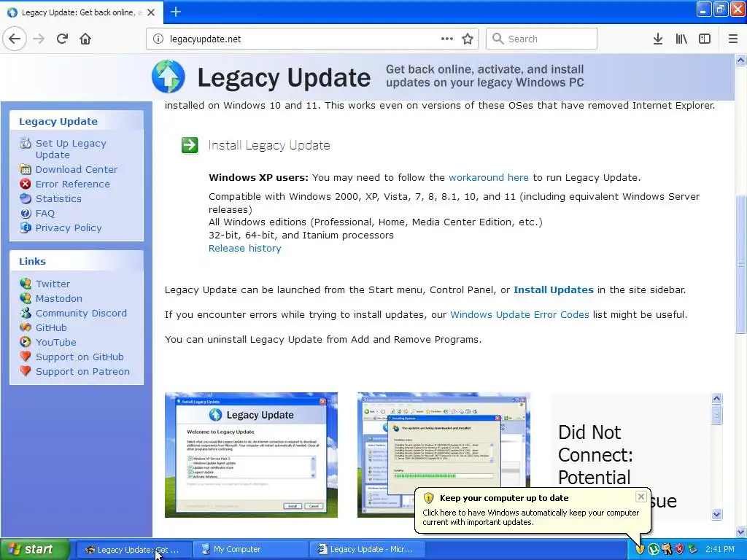Viewport: 747px width, 560px height.
Task: Switch to Legacy Update - Micr... taskbar window
Action: click(368, 550)
